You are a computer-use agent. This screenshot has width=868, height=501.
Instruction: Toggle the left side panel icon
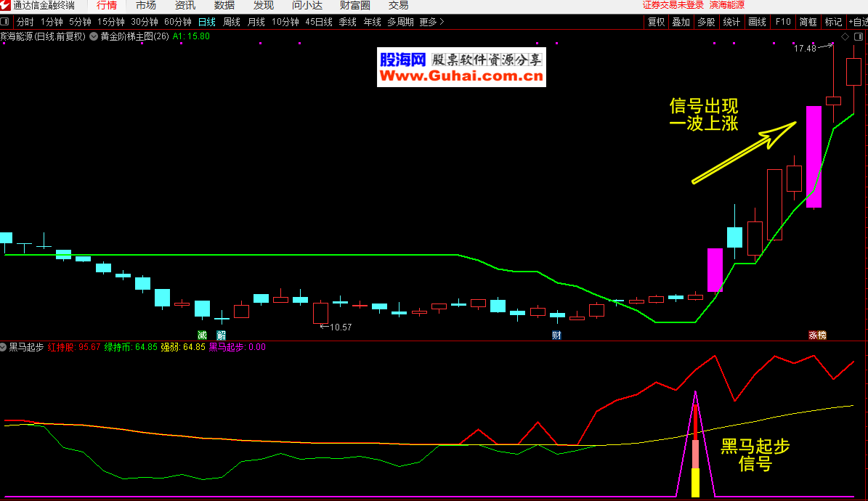click(x=6, y=23)
